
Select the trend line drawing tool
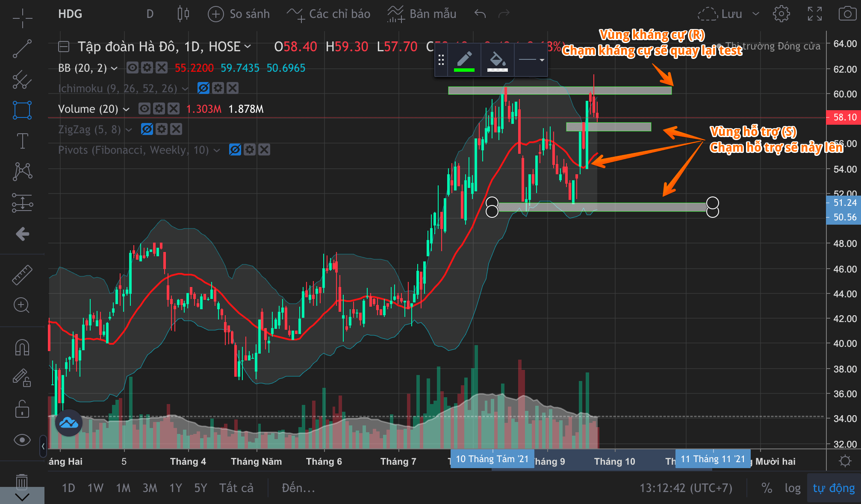22,49
